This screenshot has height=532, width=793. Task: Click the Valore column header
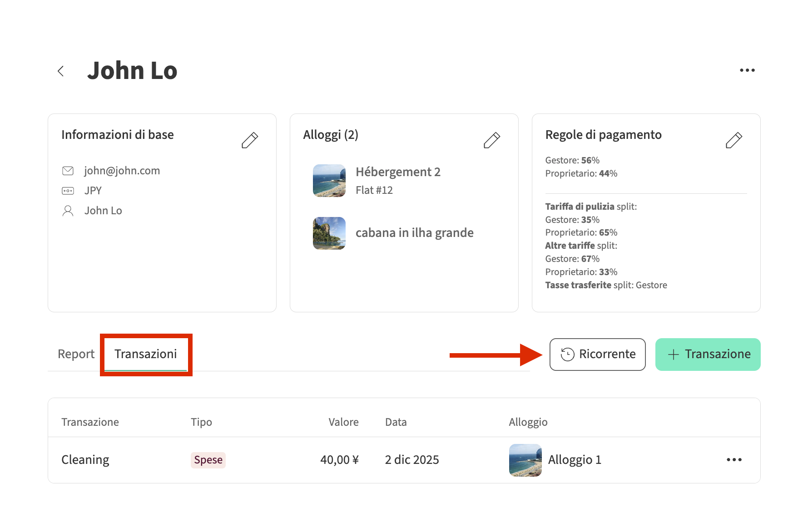click(343, 422)
